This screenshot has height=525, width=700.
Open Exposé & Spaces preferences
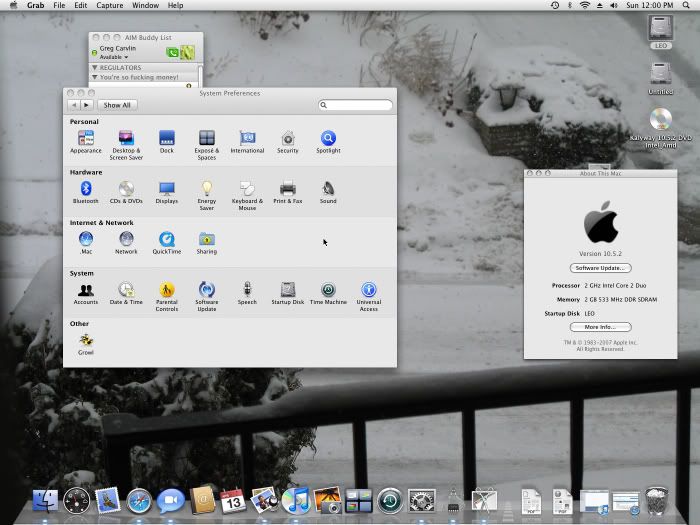[x=207, y=145]
